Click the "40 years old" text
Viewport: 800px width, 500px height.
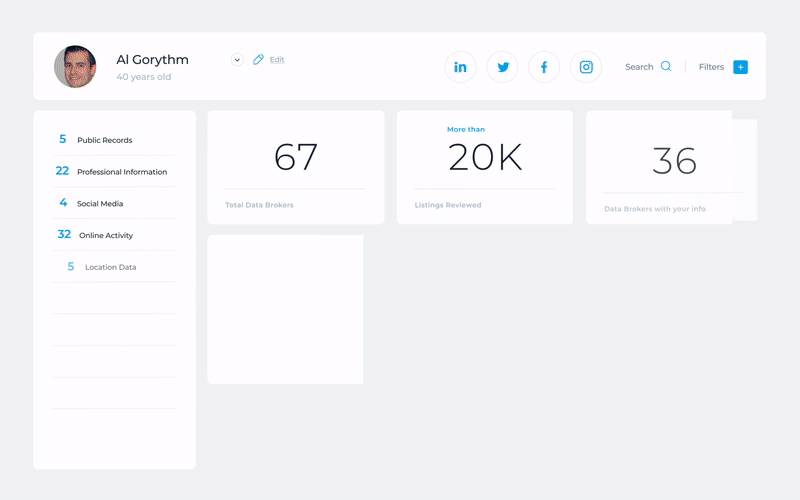coord(144,77)
